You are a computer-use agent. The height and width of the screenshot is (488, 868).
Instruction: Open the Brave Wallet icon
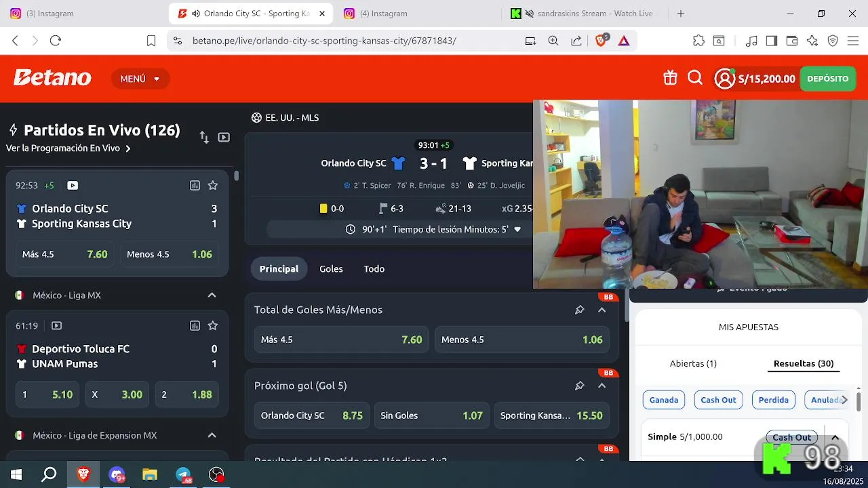click(791, 41)
